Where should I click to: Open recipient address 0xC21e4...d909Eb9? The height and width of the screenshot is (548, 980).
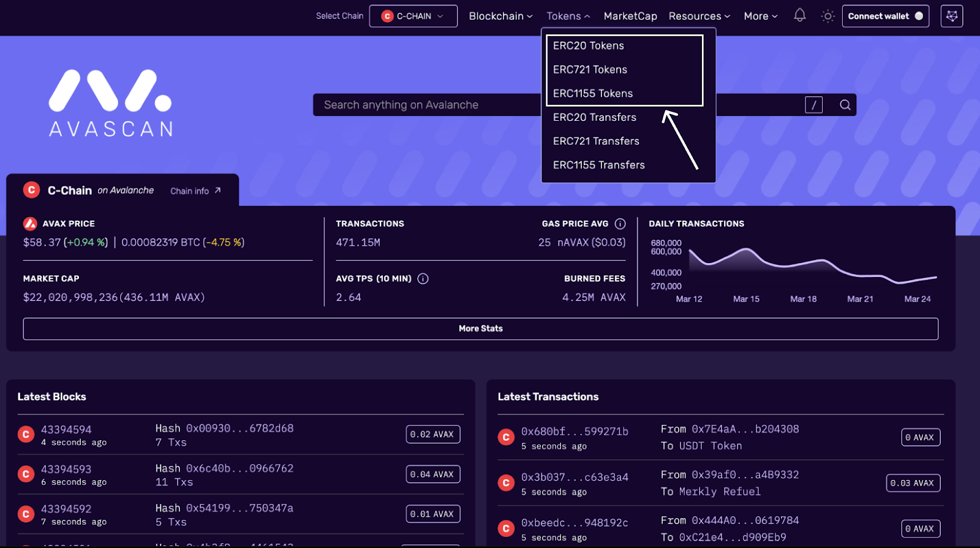coord(733,538)
